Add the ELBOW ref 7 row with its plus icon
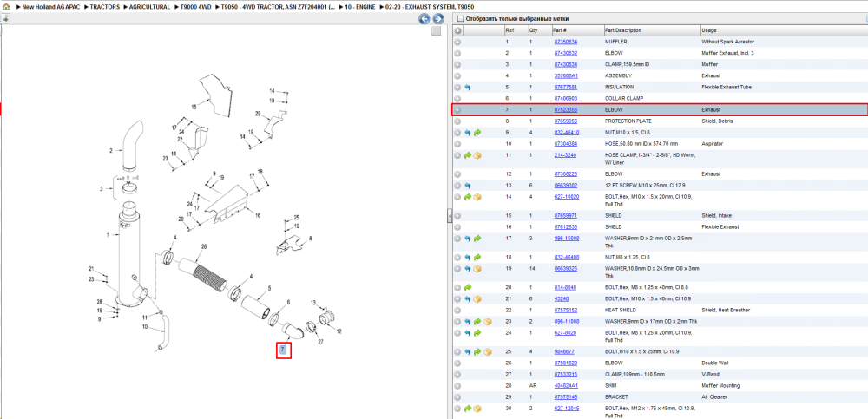 pyautogui.click(x=457, y=109)
